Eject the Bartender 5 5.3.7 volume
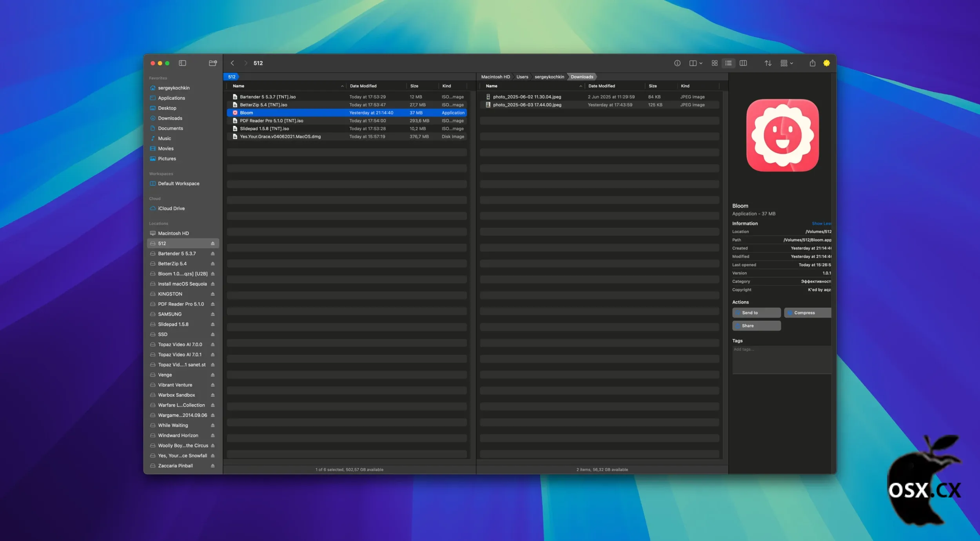Screen dimensions: 980x541 pos(212,254)
